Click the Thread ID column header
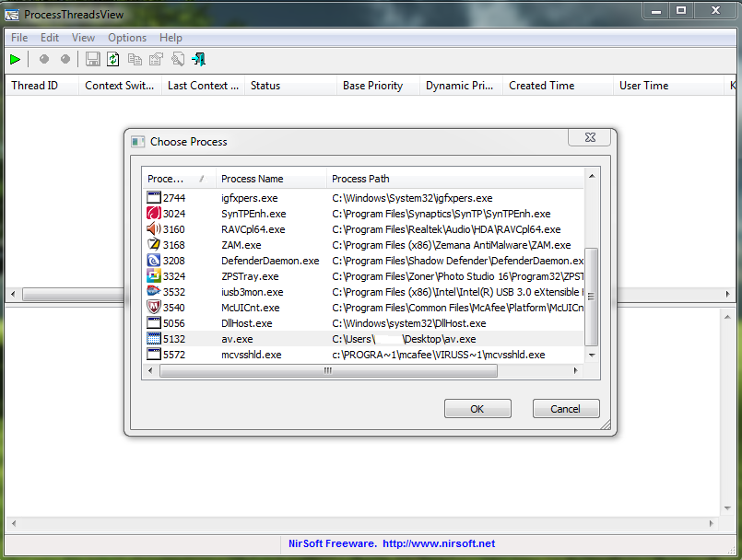Image resolution: width=742 pixels, height=560 pixels. (x=41, y=86)
